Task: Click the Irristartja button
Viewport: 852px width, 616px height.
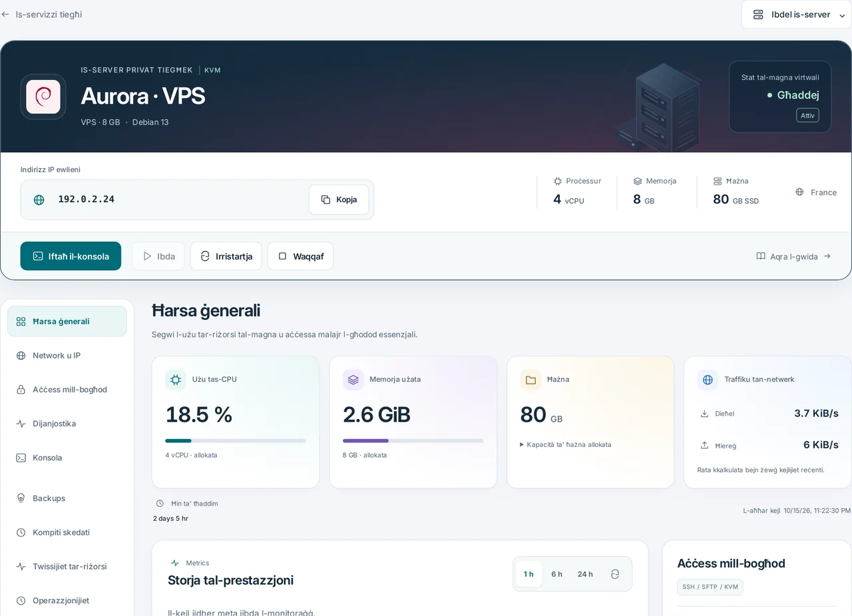Action: point(226,256)
